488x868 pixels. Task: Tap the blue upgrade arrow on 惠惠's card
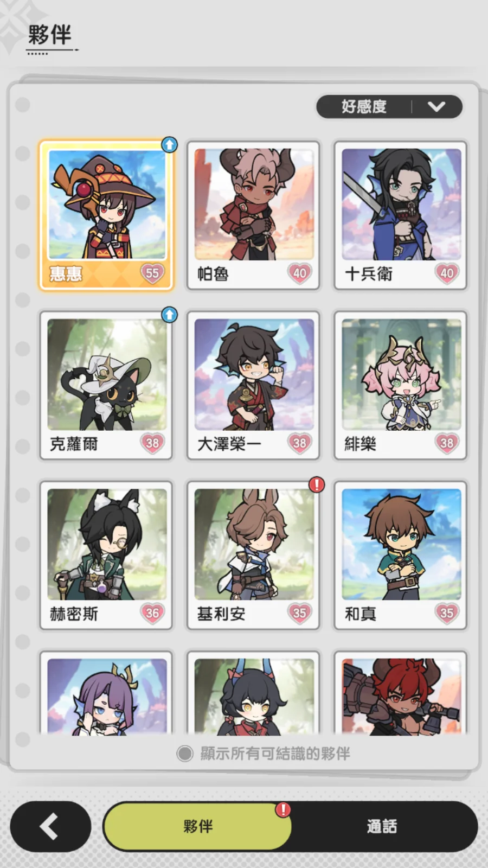(169, 145)
